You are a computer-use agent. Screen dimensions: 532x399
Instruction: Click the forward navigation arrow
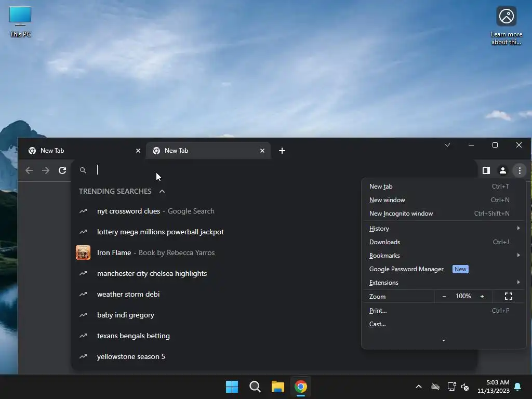pos(46,170)
